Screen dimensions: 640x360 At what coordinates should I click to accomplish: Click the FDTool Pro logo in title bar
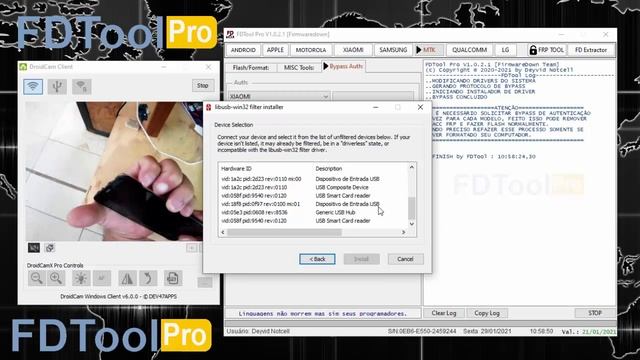point(230,34)
